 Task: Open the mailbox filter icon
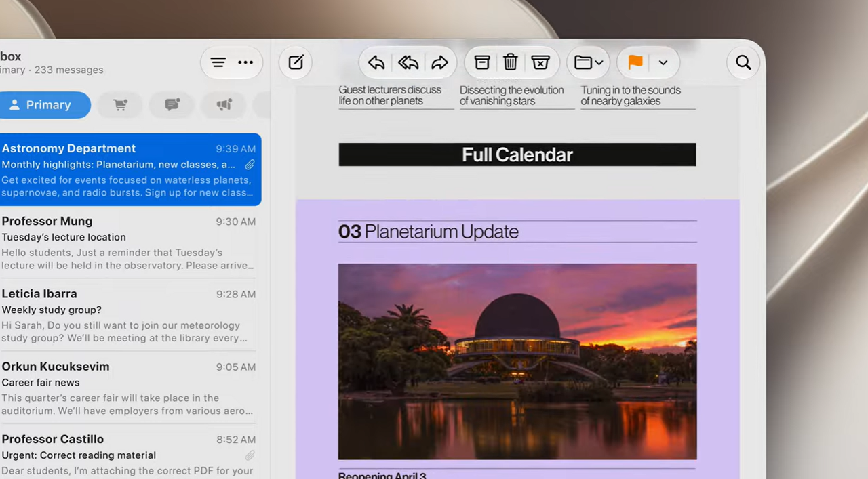tap(218, 63)
